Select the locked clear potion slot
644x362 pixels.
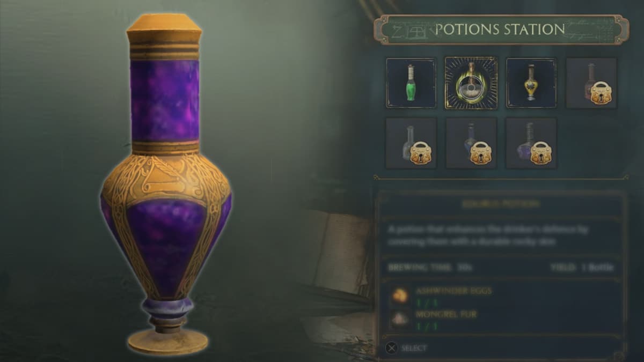coord(411,143)
